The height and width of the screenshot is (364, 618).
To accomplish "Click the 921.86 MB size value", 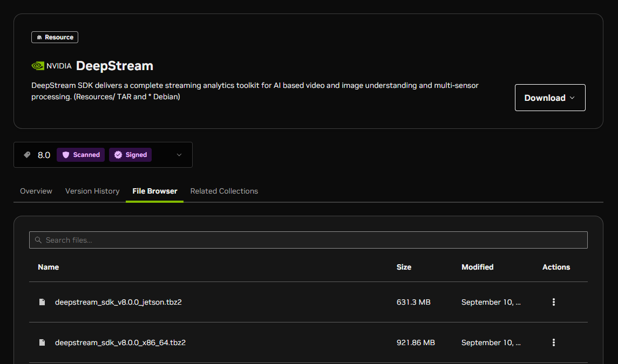I will click(x=416, y=343).
